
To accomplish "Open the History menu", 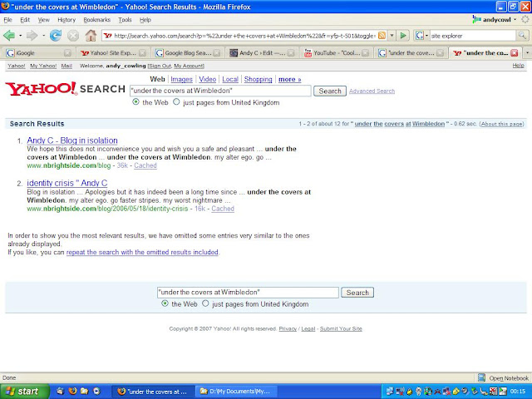I will coord(66,20).
